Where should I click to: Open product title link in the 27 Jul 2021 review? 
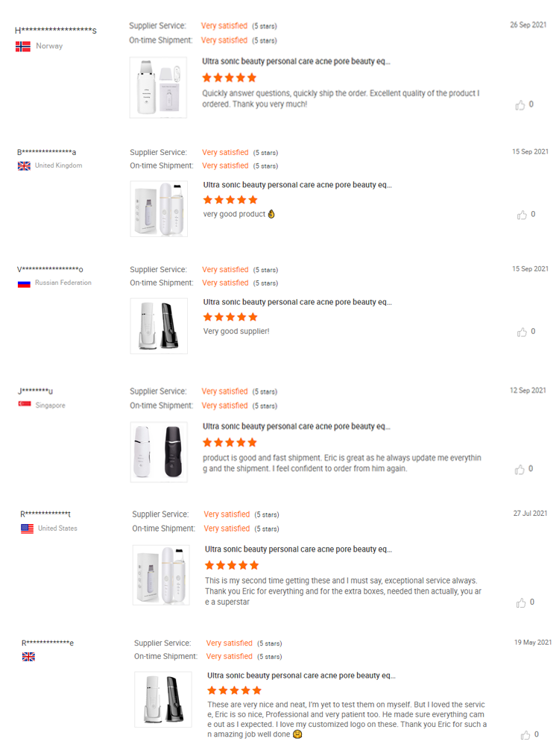[x=298, y=549]
